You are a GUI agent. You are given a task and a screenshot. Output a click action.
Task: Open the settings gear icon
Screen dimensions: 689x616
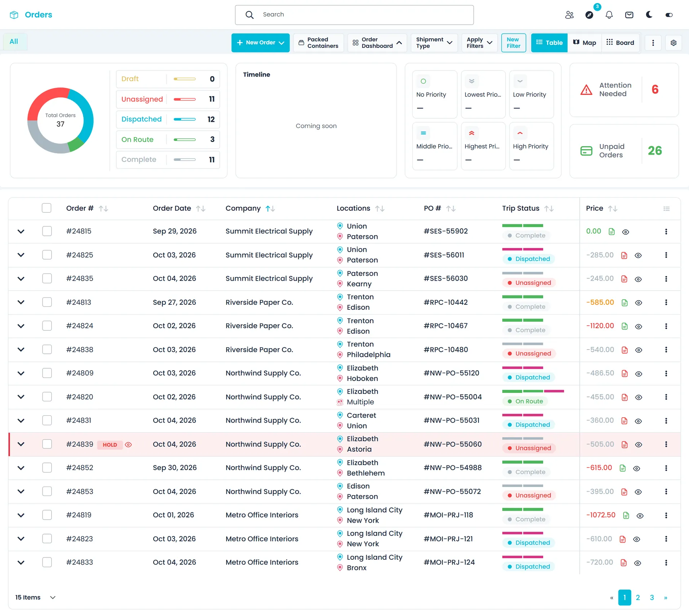coord(673,43)
